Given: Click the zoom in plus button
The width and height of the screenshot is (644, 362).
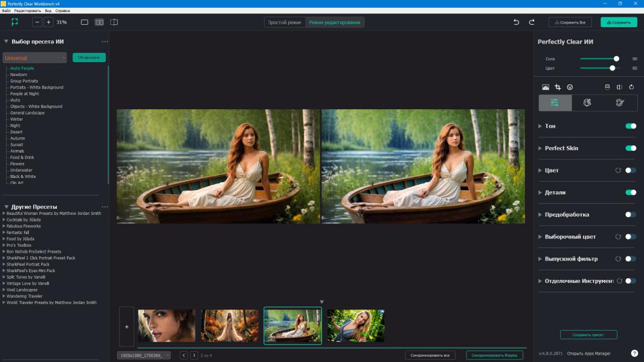Looking at the screenshot, I should click(x=49, y=22).
